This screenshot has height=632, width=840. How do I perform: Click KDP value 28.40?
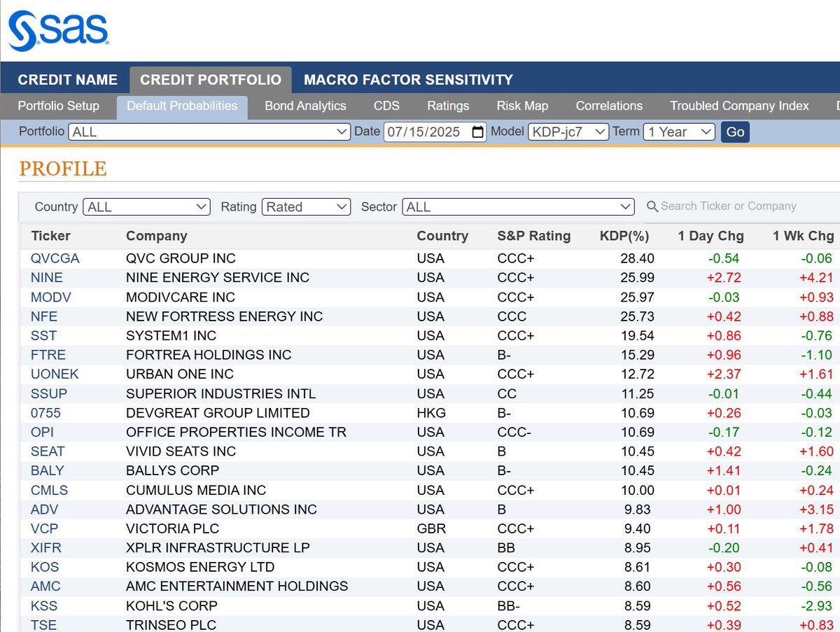[637, 258]
